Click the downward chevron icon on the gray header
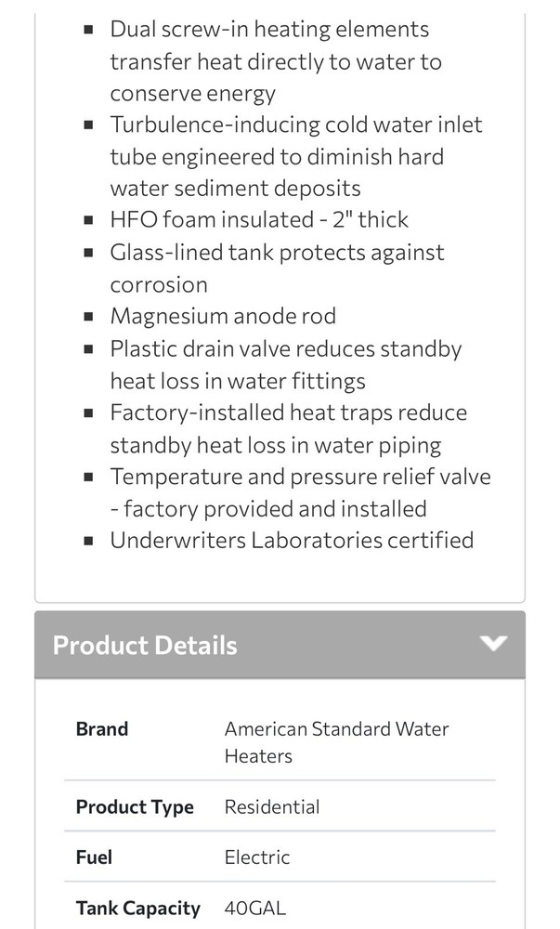 [494, 643]
